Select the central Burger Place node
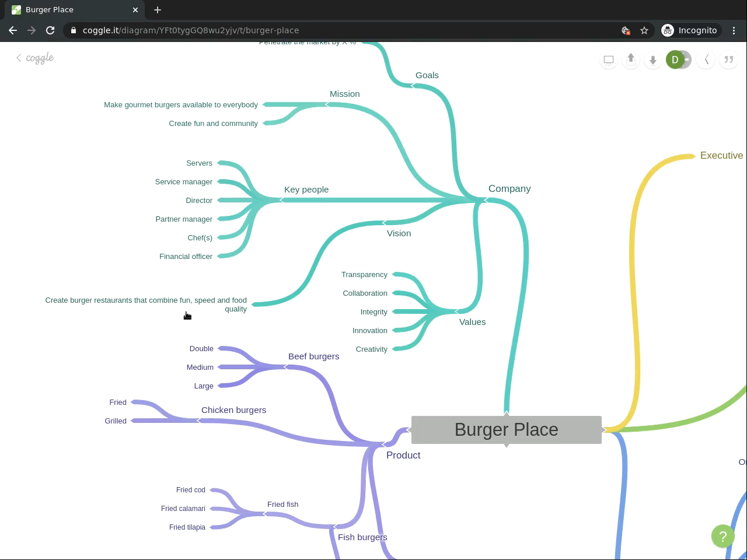The width and height of the screenshot is (747, 560). pos(507,430)
